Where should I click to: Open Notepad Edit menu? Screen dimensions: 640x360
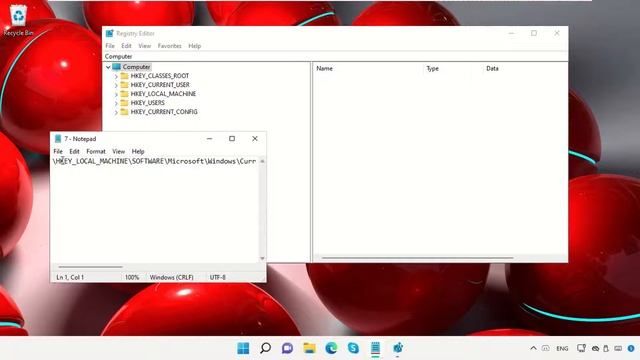pos(74,151)
